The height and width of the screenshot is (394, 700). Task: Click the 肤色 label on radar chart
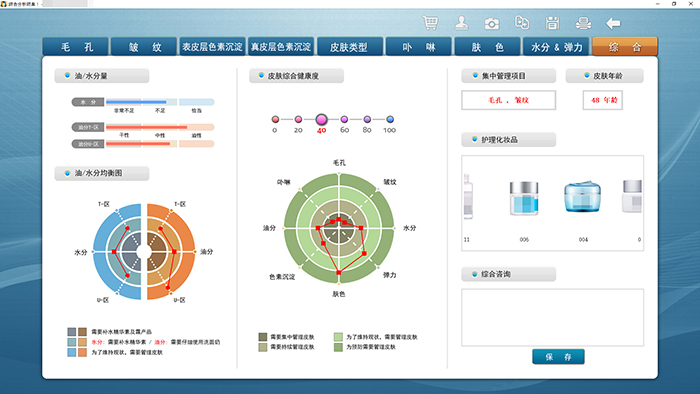pos(339,294)
